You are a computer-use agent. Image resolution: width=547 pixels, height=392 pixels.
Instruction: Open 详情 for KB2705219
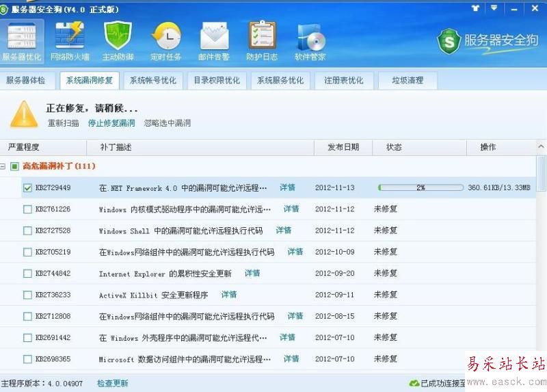coord(295,252)
